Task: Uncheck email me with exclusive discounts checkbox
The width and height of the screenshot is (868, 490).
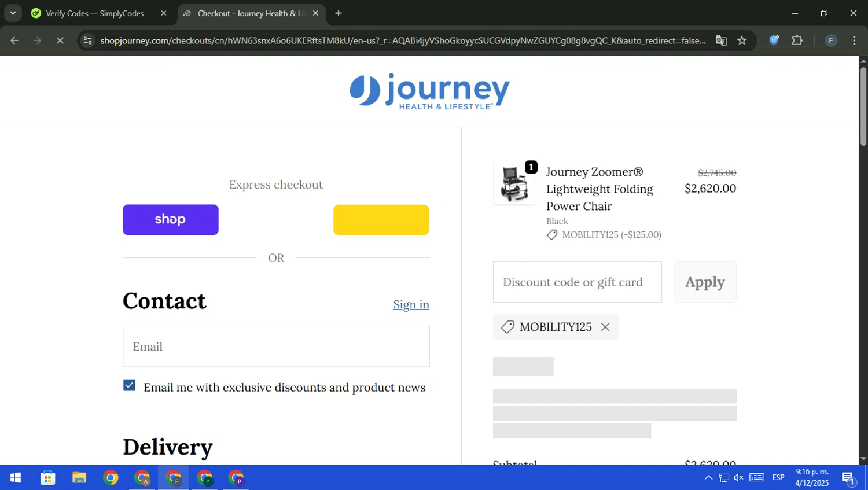Action: point(129,385)
